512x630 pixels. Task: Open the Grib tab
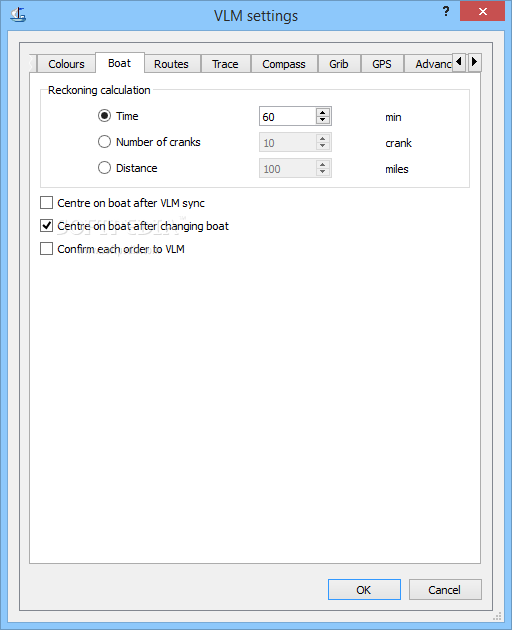339,64
